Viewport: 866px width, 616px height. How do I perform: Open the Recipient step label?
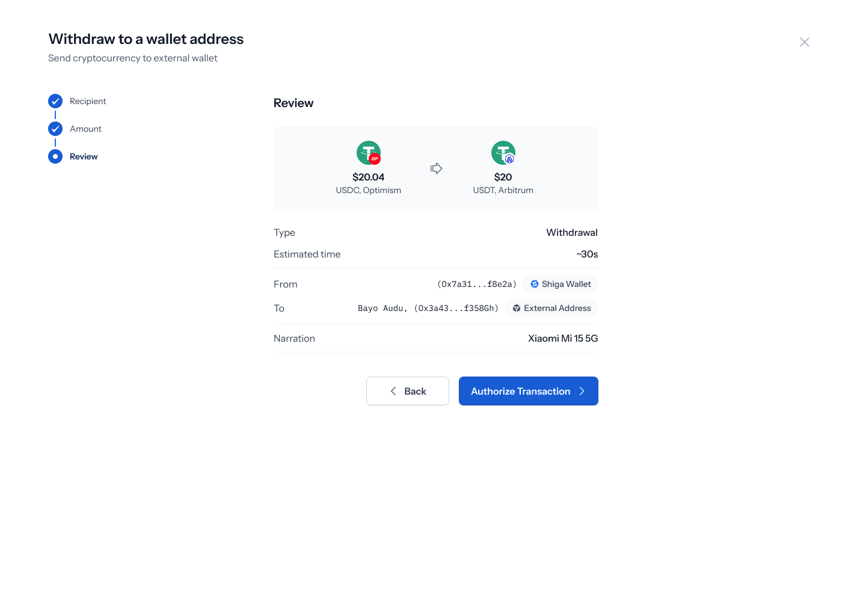(x=88, y=101)
